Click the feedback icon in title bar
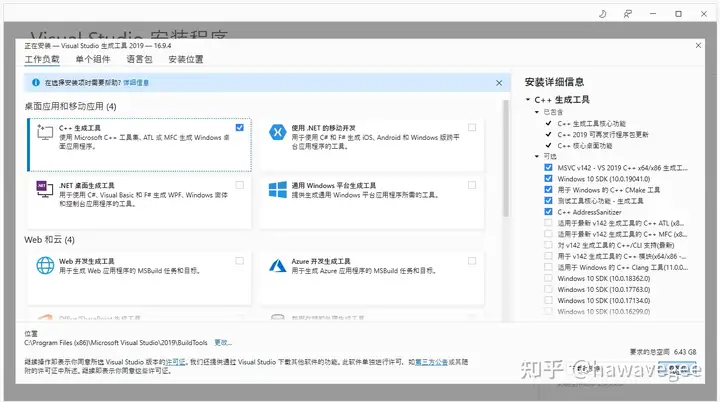 [x=628, y=14]
